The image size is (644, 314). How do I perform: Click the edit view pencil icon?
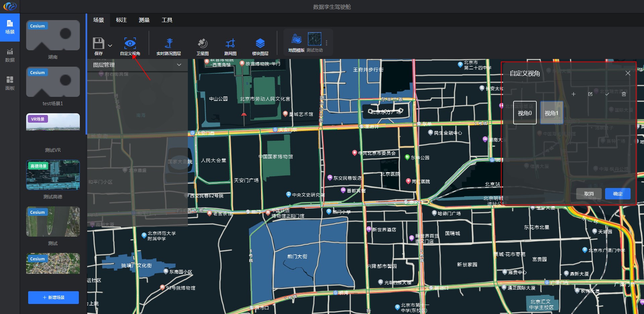pyautogui.click(x=590, y=94)
